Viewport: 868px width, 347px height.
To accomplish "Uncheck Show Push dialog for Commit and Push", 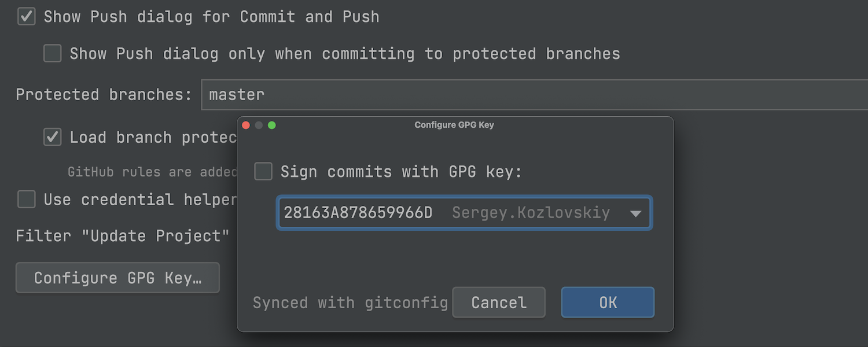I will 27,17.
